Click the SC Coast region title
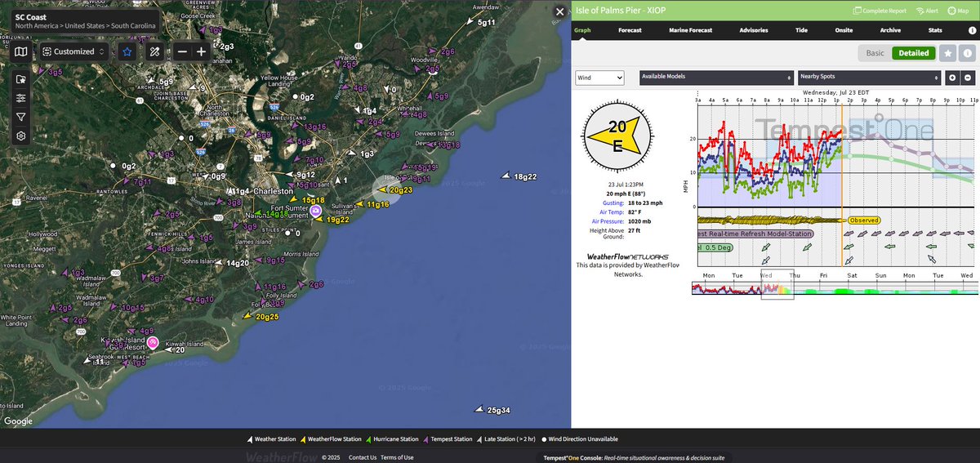The width and height of the screenshot is (980, 463). [x=33, y=16]
